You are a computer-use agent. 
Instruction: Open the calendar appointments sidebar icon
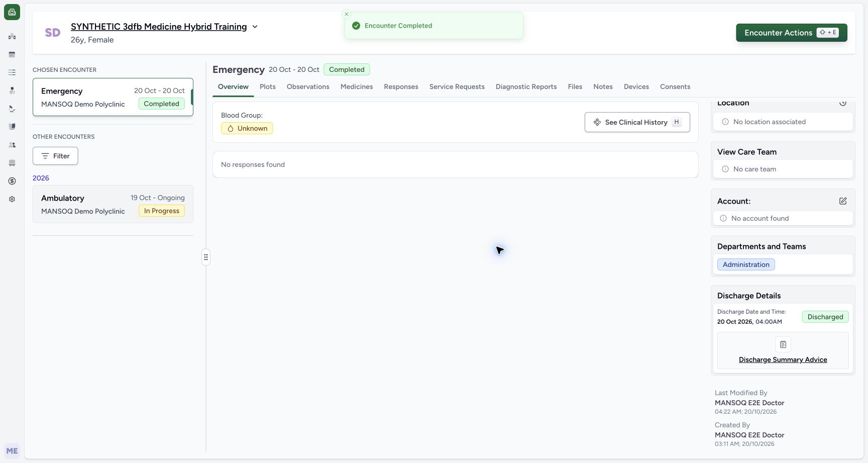tap(12, 54)
